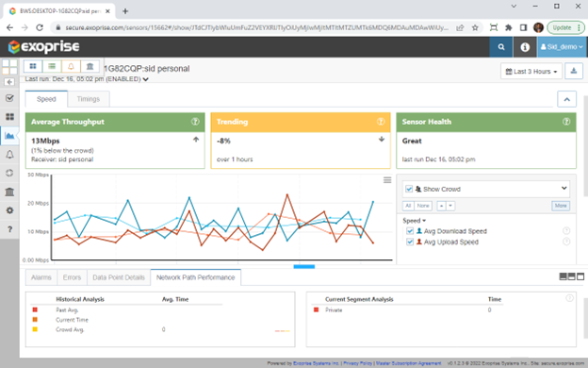Open the search icon in header
588x368 pixels.
(501, 47)
